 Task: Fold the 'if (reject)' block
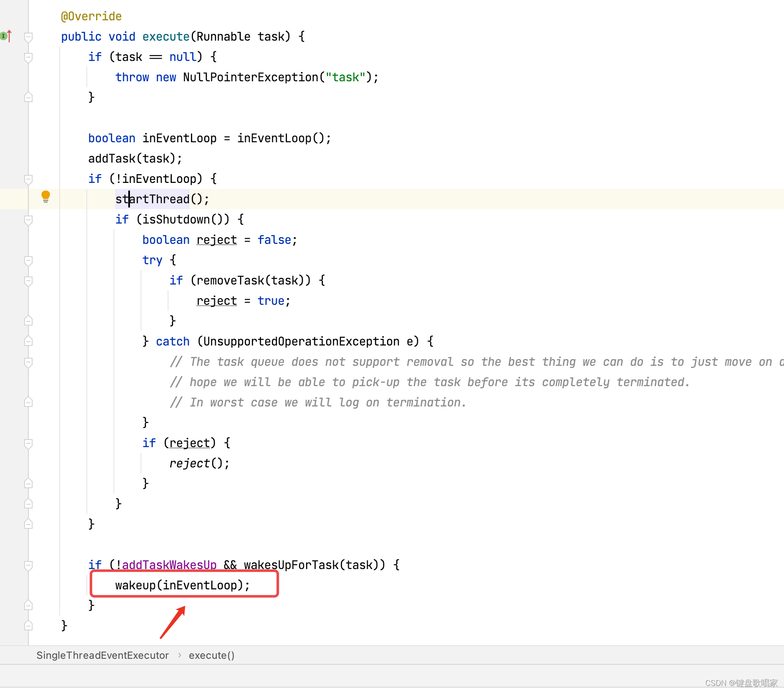click(x=28, y=443)
